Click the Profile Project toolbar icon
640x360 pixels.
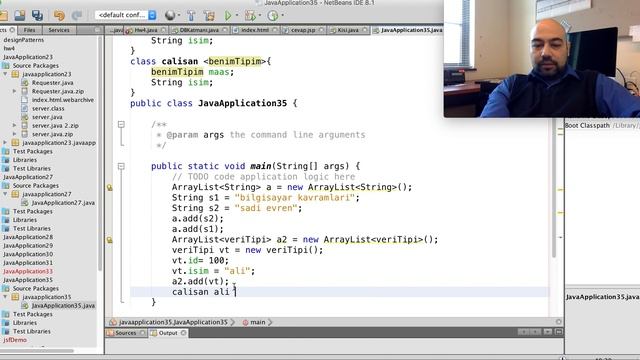click(273, 16)
